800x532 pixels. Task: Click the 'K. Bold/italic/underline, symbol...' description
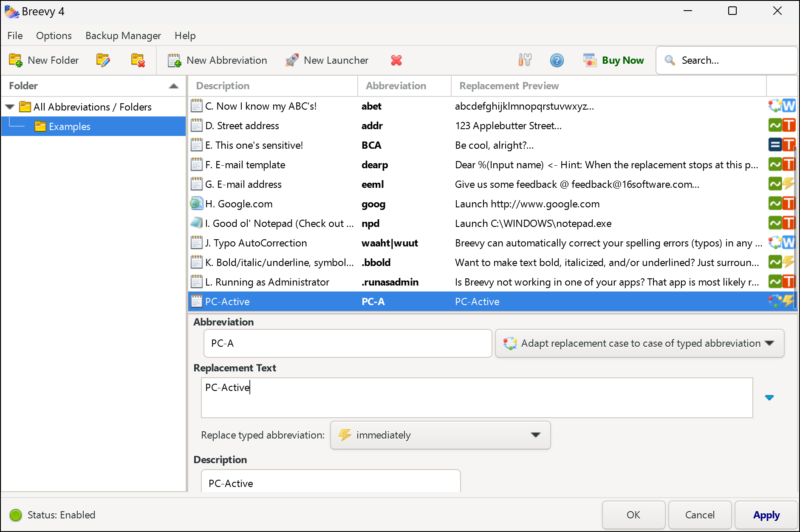pos(280,263)
